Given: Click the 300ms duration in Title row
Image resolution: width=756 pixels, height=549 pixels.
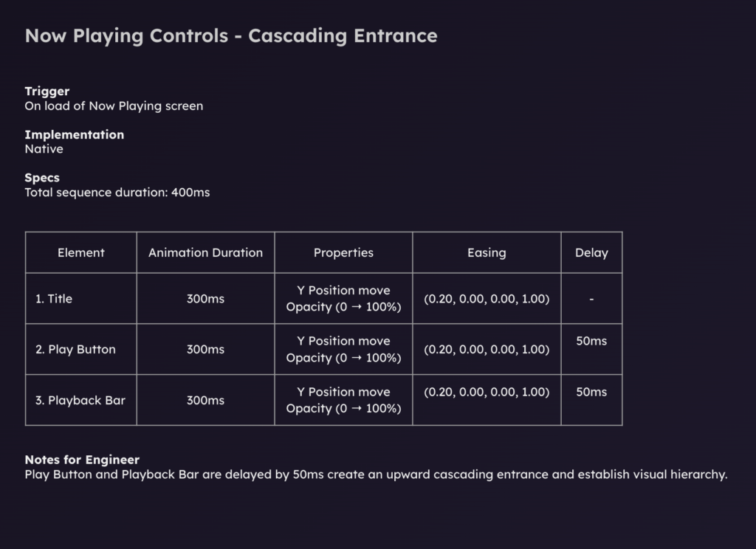Looking at the screenshot, I should [205, 299].
